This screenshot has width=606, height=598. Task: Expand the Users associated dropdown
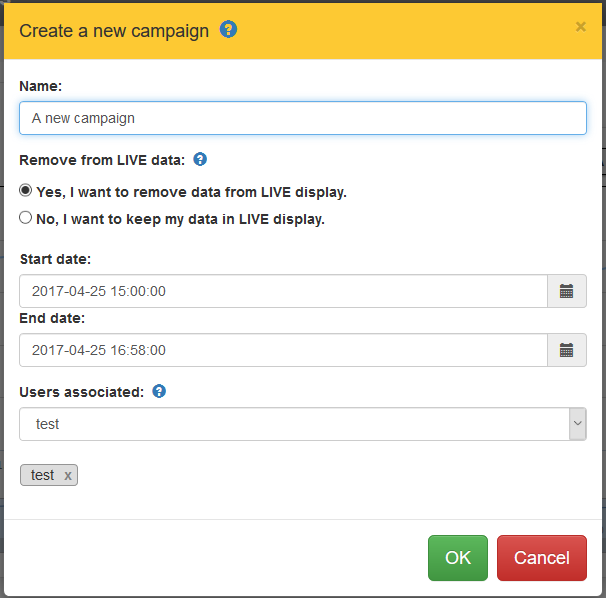coord(577,424)
